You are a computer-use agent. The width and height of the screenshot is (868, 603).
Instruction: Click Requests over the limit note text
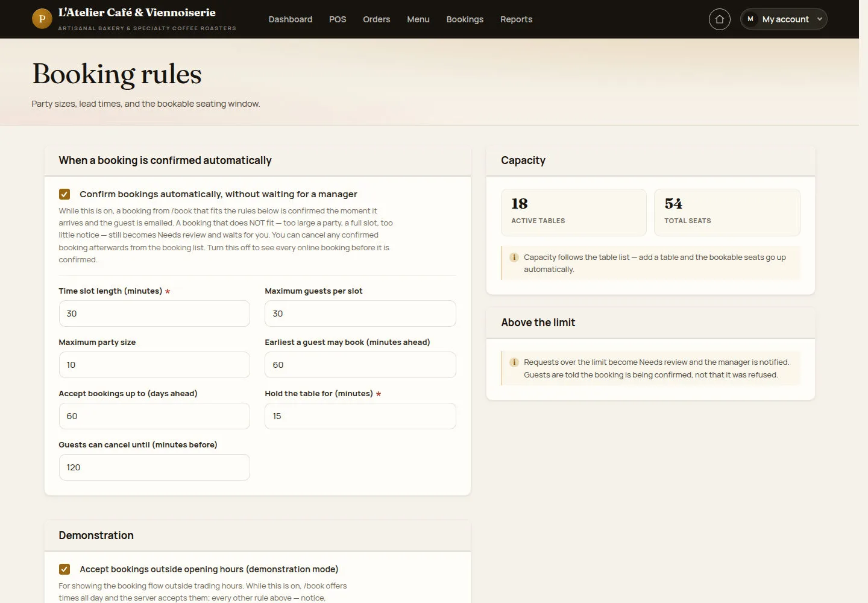[656, 368]
